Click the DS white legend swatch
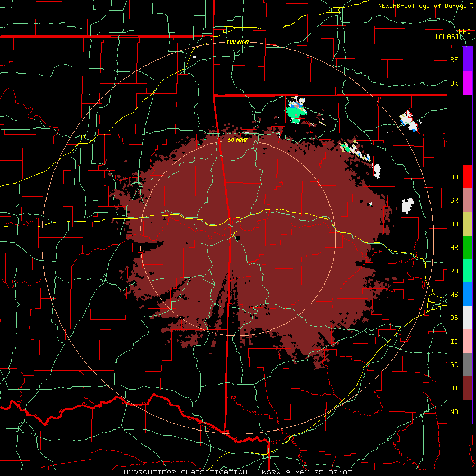This screenshot has height=476, width=476. click(x=467, y=317)
